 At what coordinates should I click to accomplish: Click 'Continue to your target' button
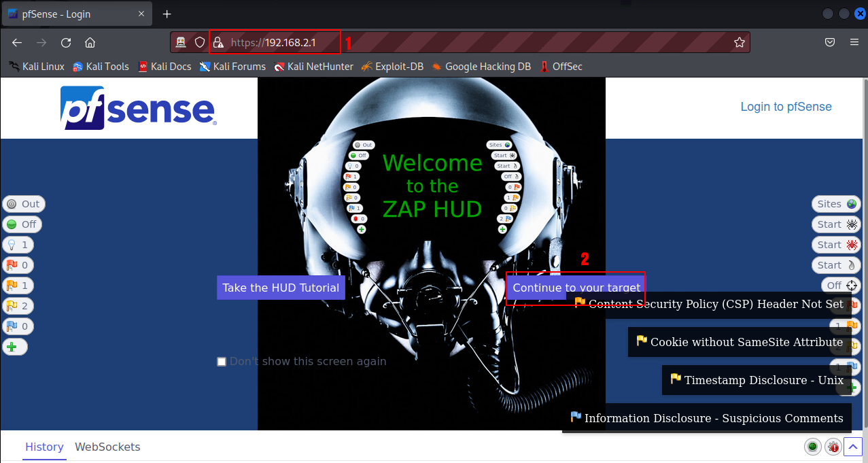click(576, 288)
